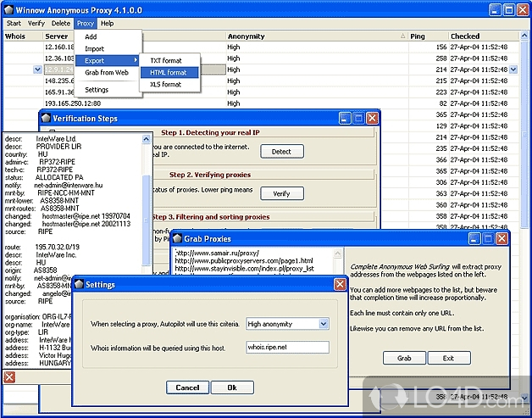Open Settings from the Proxy menu
Screen dimensions: 532x418
coord(97,90)
